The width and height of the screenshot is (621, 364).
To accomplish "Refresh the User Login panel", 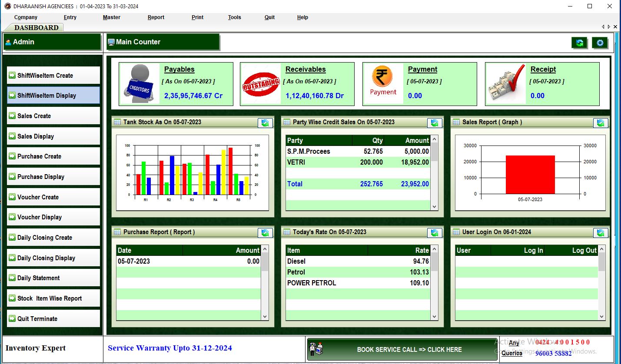I will [601, 233].
